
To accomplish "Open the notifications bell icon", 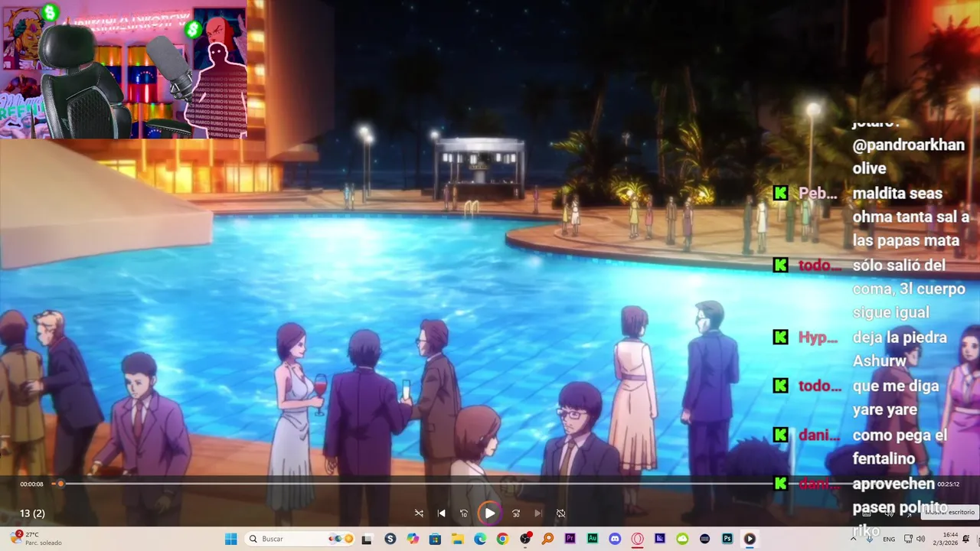I will (x=967, y=539).
